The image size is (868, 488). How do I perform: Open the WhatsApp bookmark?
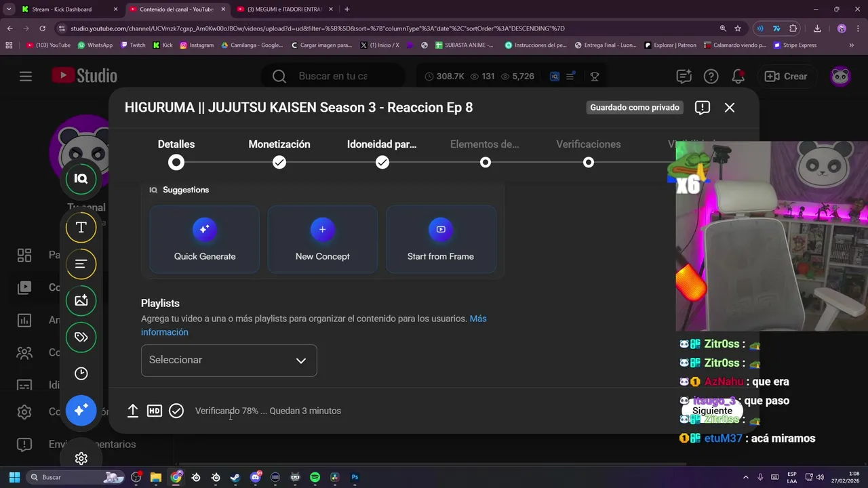[95, 45]
